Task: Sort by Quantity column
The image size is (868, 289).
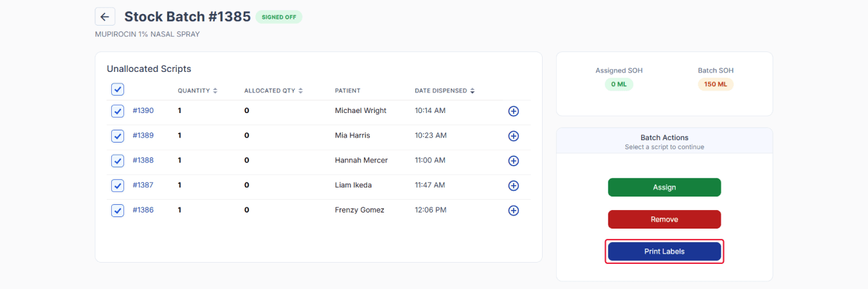Action: (197, 91)
